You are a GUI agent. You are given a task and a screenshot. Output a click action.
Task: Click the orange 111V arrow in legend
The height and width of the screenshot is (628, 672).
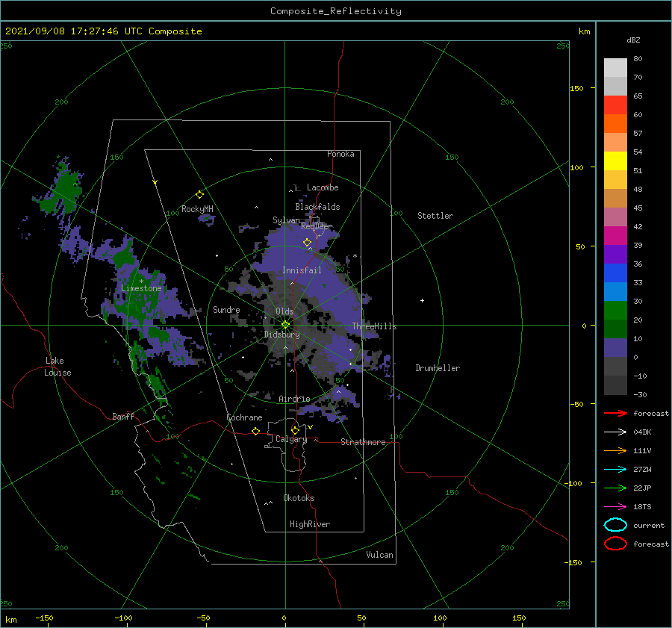tap(615, 450)
